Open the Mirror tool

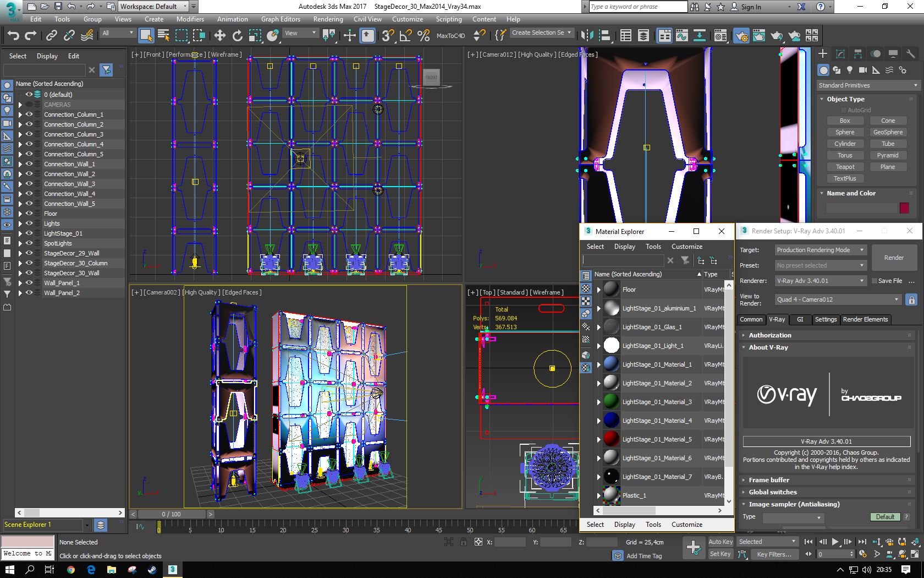(587, 36)
